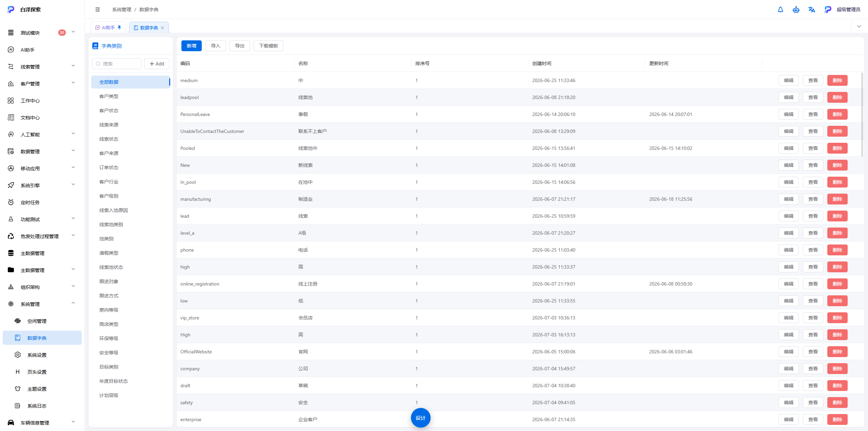Focus the 搜索 category search field

click(x=117, y=64)
